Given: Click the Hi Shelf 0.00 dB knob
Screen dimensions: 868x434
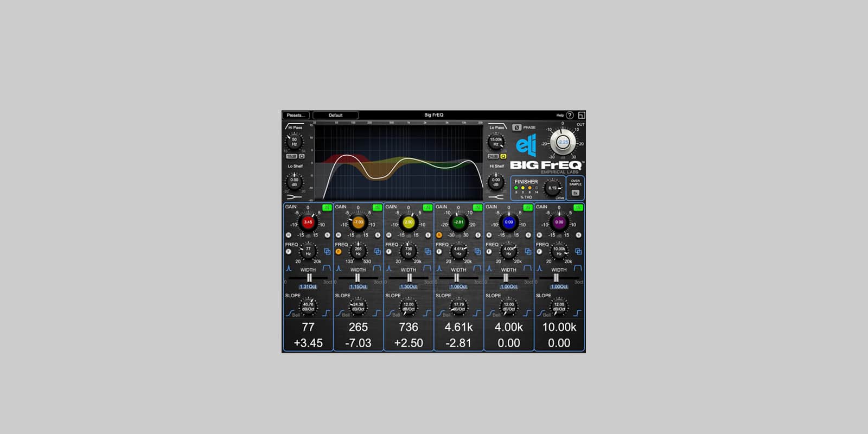Looking at the screenshot, I should click(x=496, y=181).
